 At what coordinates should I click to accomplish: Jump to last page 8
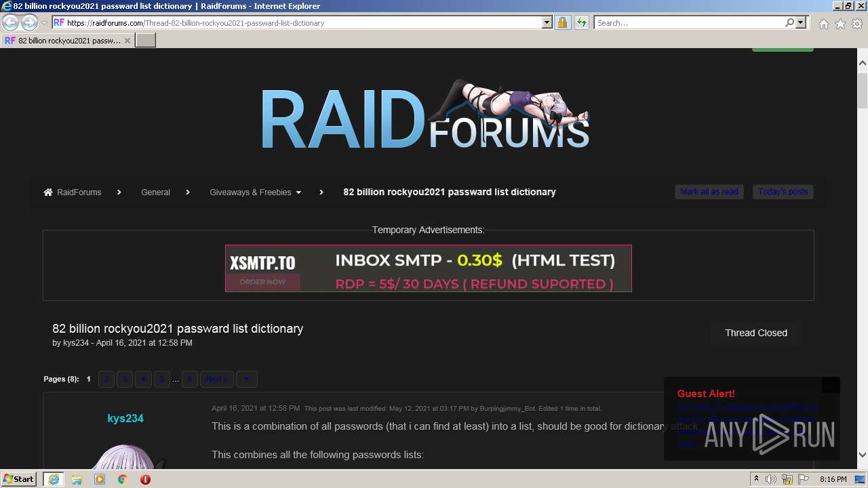pyautogui.click(x=190, y=379)
